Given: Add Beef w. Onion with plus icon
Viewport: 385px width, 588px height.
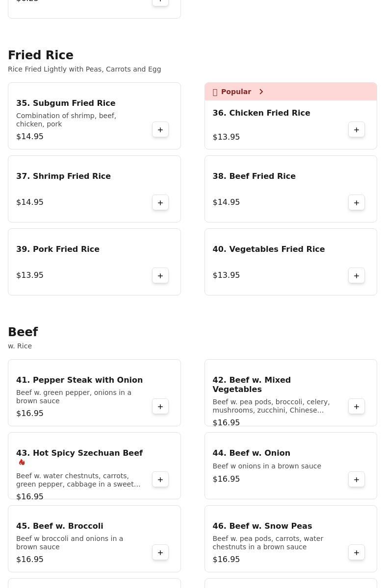Looking at the screenshot, I should click(357, 480).
